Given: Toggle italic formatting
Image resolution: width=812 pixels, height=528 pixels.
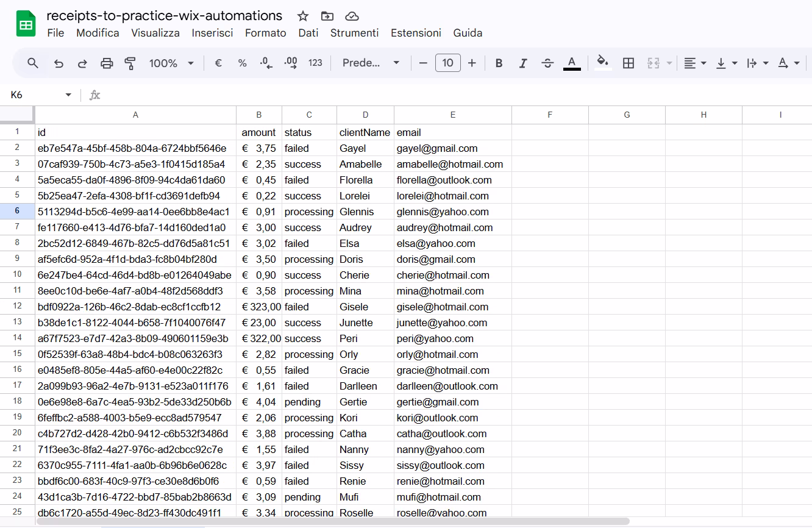Looking at the screenshot, I should click(x=522, y=63).
